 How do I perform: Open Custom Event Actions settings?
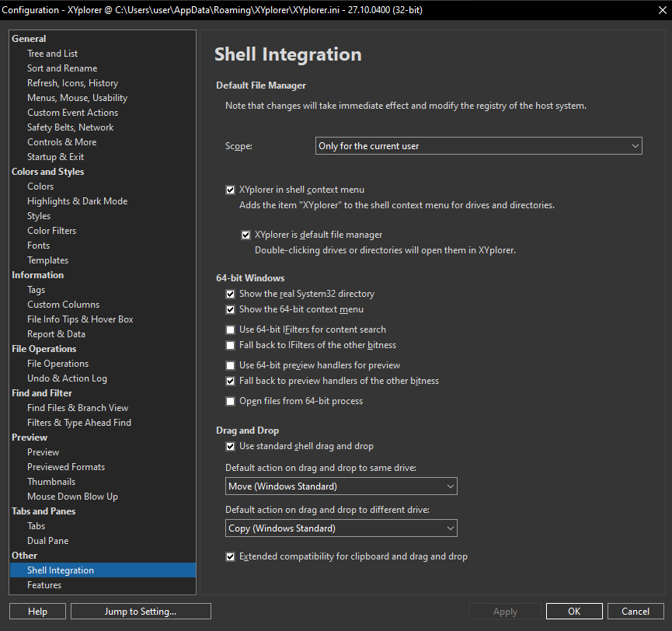tap(72, 112)
